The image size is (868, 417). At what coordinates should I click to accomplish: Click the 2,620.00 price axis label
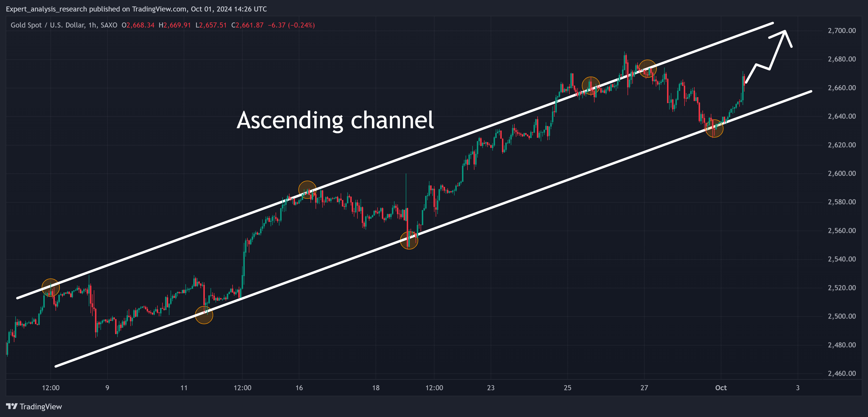coord(842,145)
